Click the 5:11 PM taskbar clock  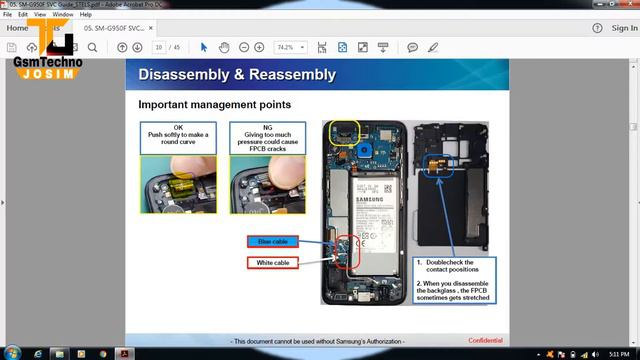[x=619, y=354]
